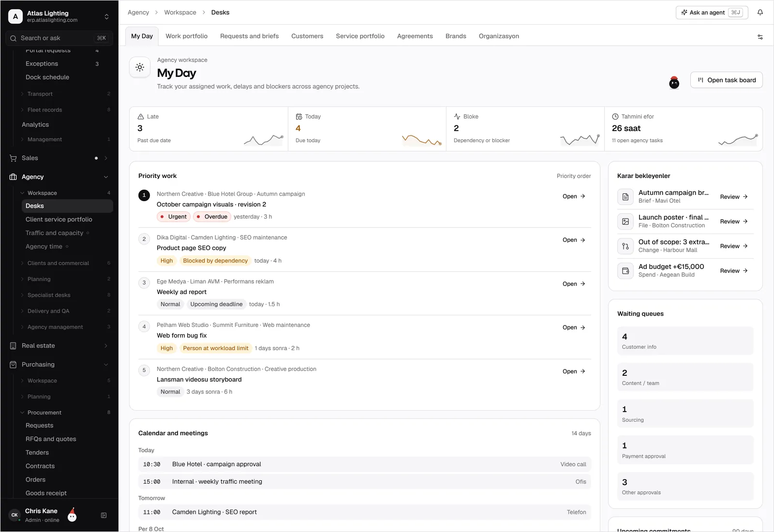The height and width of the screenshot is (532, 774).
Task: Click the Open task board button
Action: [x=726, y=80]
